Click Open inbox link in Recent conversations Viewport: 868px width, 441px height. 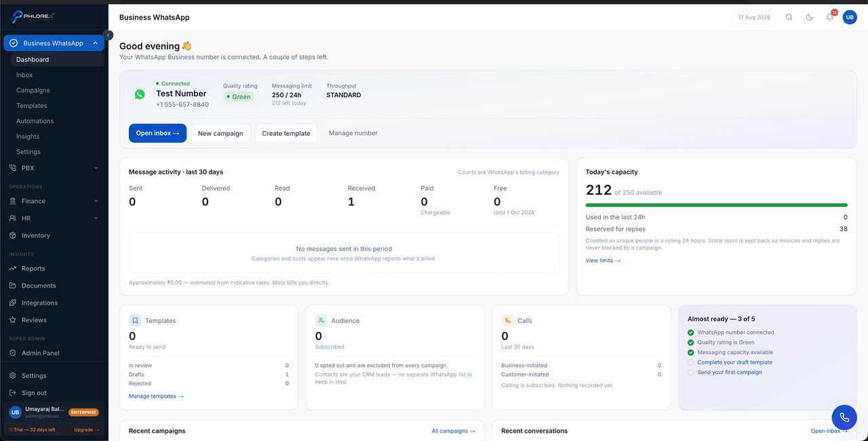[828, 431]
